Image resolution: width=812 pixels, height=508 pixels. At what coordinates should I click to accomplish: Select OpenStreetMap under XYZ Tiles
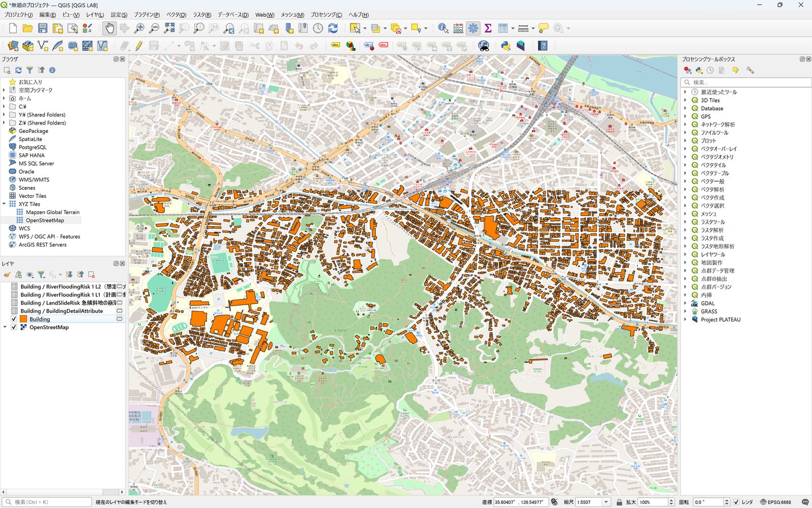click(x=45, y=220)
